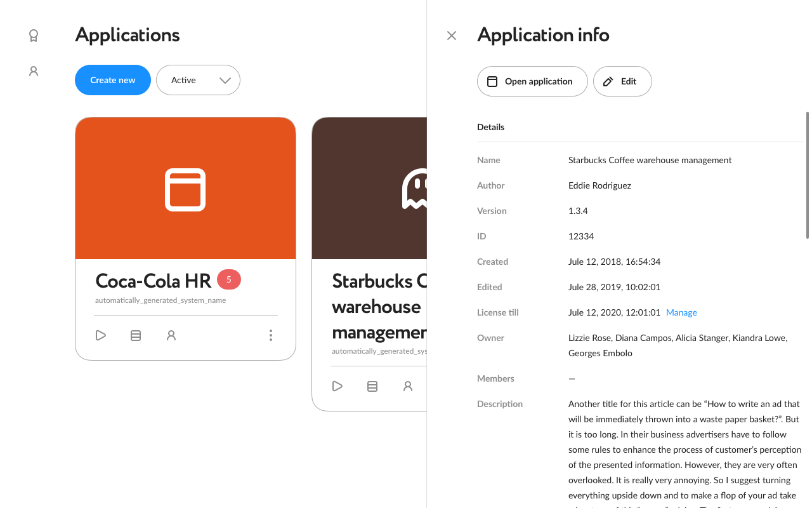812x508 pixels.
Task: Click the Edit button
Action: [622, 81]
